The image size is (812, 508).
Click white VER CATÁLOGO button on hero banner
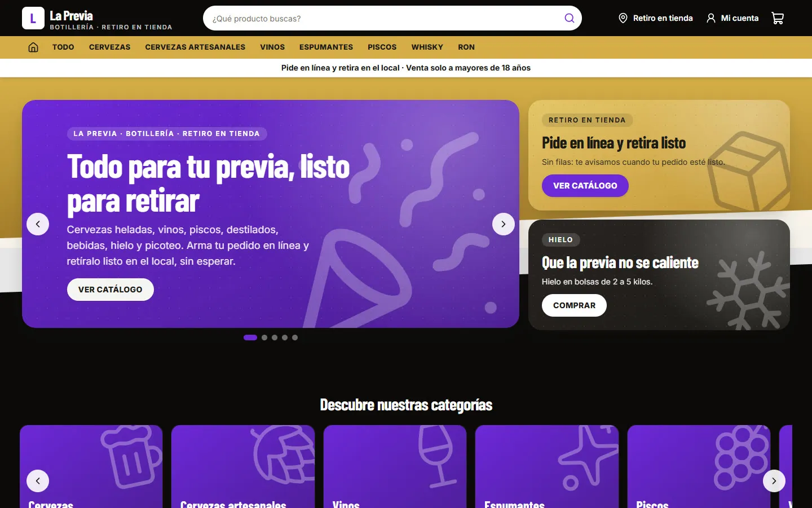tap(111, 290)
